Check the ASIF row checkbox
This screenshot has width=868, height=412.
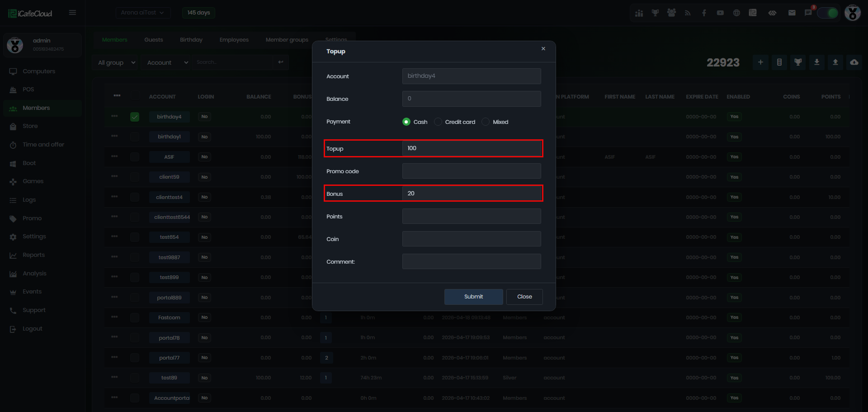point(135,157)
